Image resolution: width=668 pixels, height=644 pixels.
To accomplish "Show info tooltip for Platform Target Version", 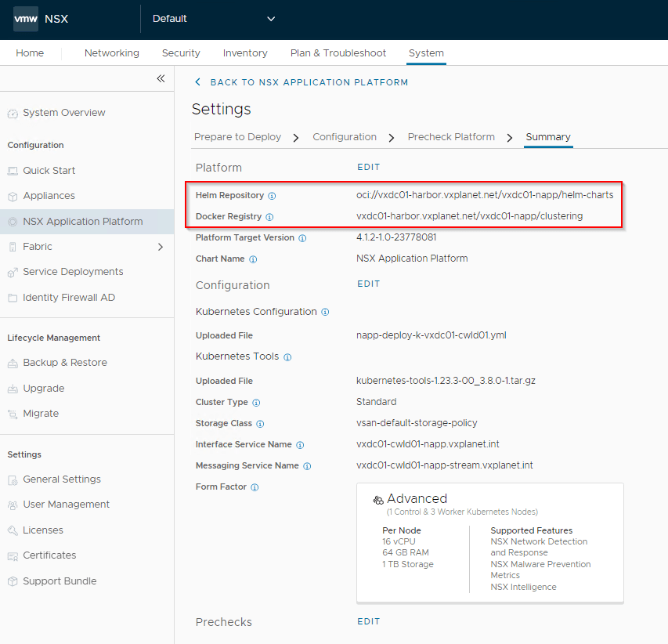I will 302,238.
